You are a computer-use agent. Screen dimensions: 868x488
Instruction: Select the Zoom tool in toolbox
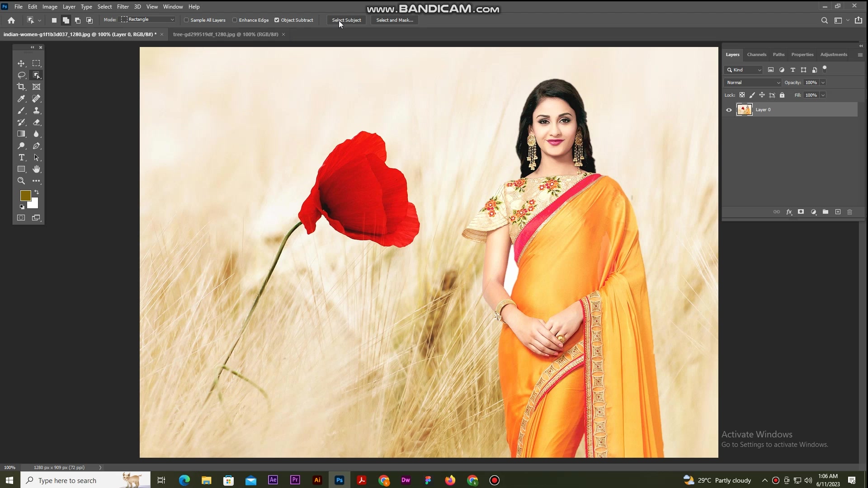tap(21, 181)
